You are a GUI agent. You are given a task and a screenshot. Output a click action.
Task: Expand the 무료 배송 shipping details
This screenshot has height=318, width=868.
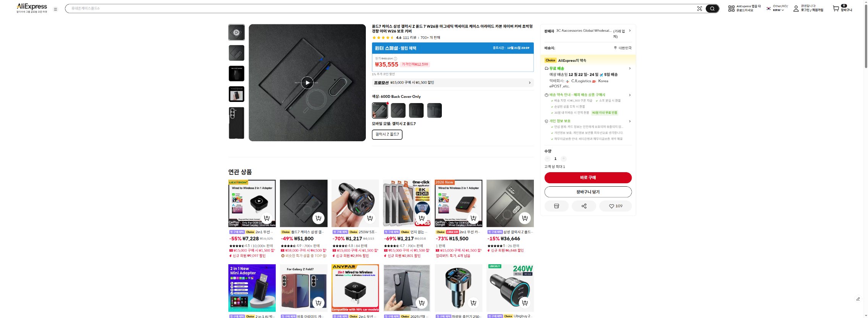coord(629,69)
